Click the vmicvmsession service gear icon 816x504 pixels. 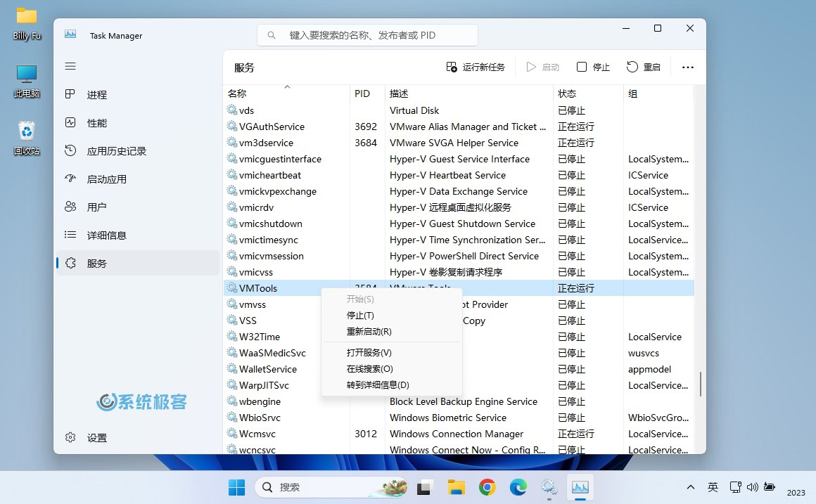tap(232, 255)
